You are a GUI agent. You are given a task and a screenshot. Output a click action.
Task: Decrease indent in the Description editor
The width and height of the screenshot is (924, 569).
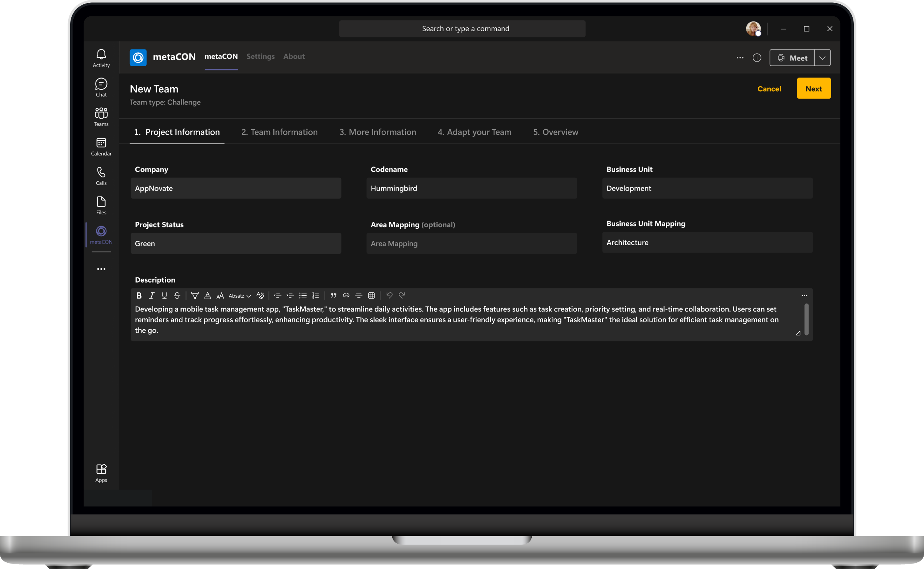click(x=278, y=295)
